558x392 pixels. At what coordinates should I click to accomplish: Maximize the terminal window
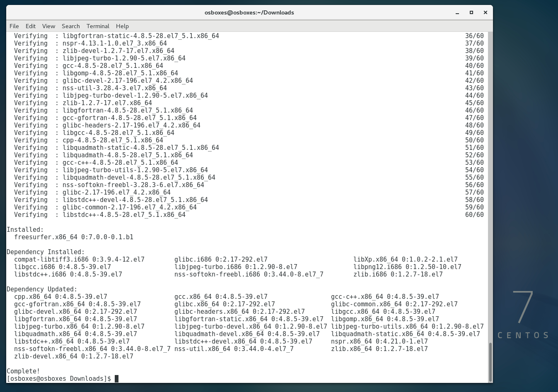click(x=471, y=12)
